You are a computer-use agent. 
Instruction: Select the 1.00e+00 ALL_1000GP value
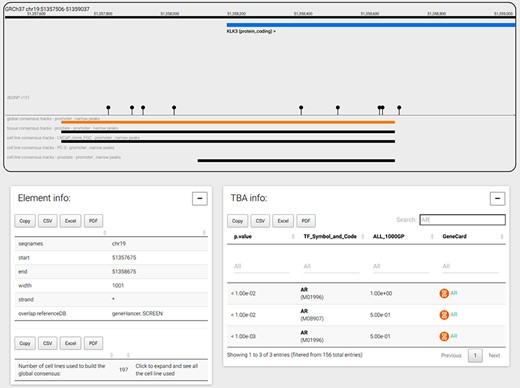pos(381,293)
